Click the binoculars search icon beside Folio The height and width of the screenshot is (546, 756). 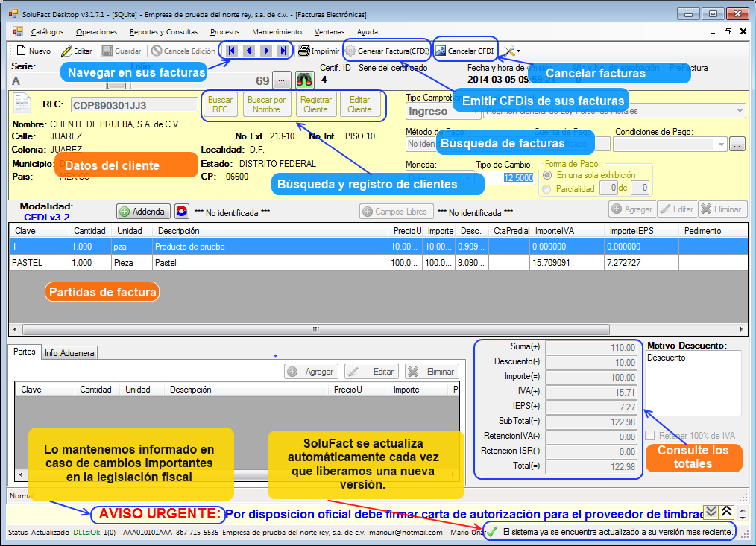click(x=305, y=80)
